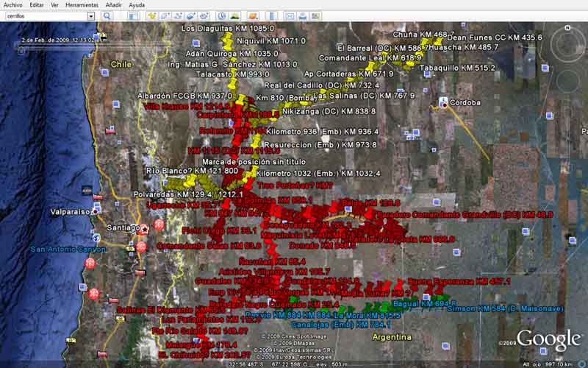The height and width of the screenshot is (368, 588).
Task: Select 'Comandante Leal KM 618.9' label
Action: [x=370, y=58]
